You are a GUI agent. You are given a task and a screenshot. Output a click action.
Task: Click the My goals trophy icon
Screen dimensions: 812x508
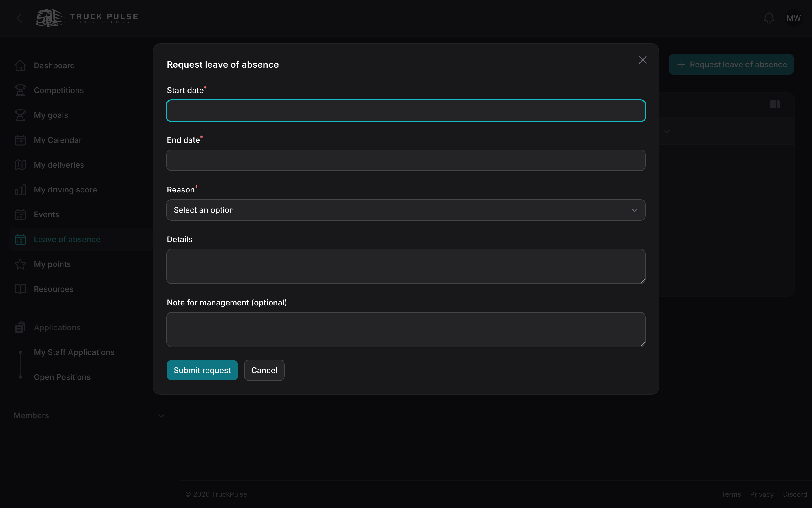(20, 115)
